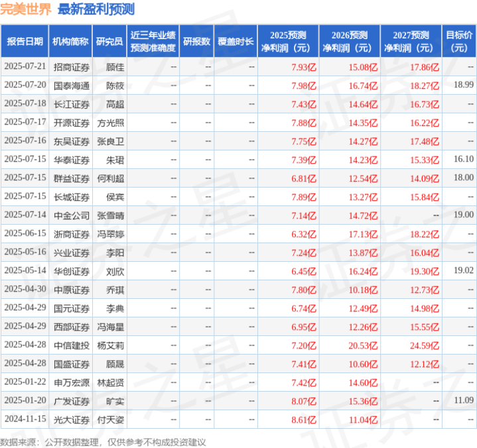This screenshot has height=448, width=477.
Task: Click the 中金公司 cell
Action: click(72, 215)
